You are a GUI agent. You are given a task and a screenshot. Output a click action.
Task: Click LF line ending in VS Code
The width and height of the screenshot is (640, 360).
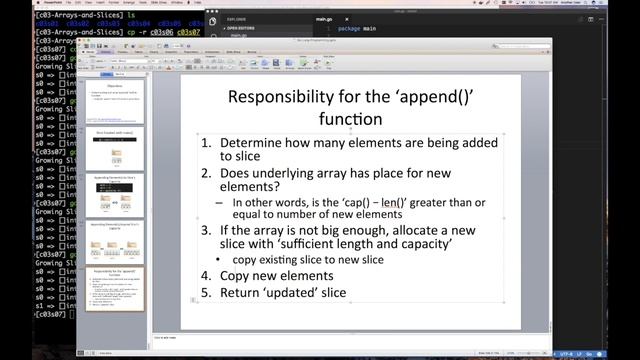pyautogui.click(x=579, y=354)
